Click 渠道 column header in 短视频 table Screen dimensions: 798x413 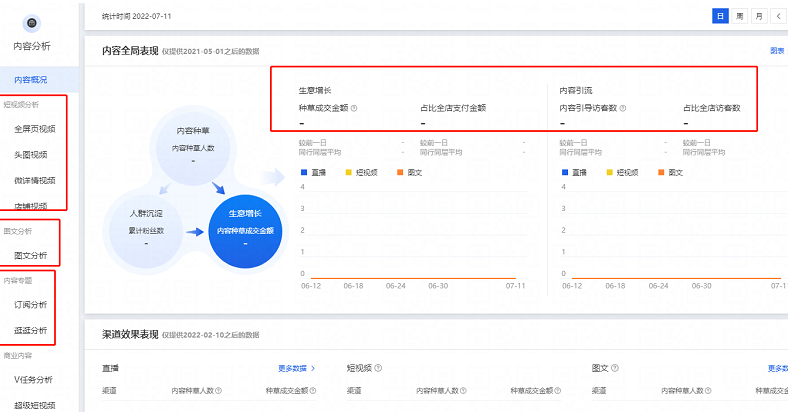point(354,391)
